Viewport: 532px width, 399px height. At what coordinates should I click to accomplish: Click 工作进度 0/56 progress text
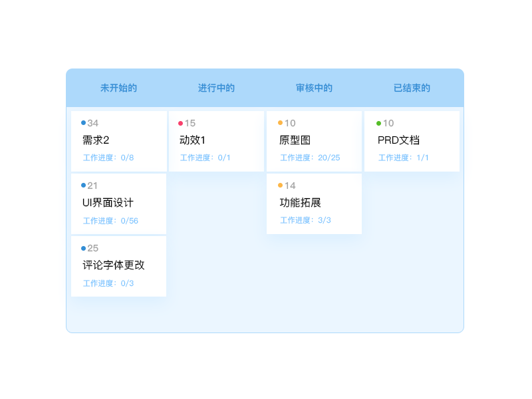click(x=110, y=221)
